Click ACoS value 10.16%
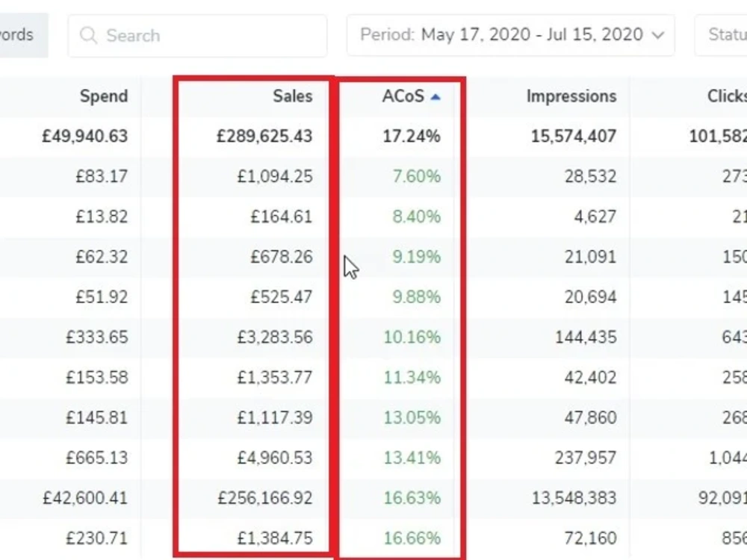The height and width of the screenshot is (560, 747). pos(412,337)
